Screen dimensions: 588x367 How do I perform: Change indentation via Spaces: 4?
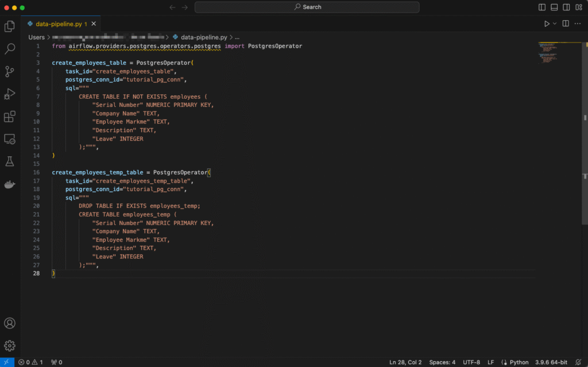[442, 362]
